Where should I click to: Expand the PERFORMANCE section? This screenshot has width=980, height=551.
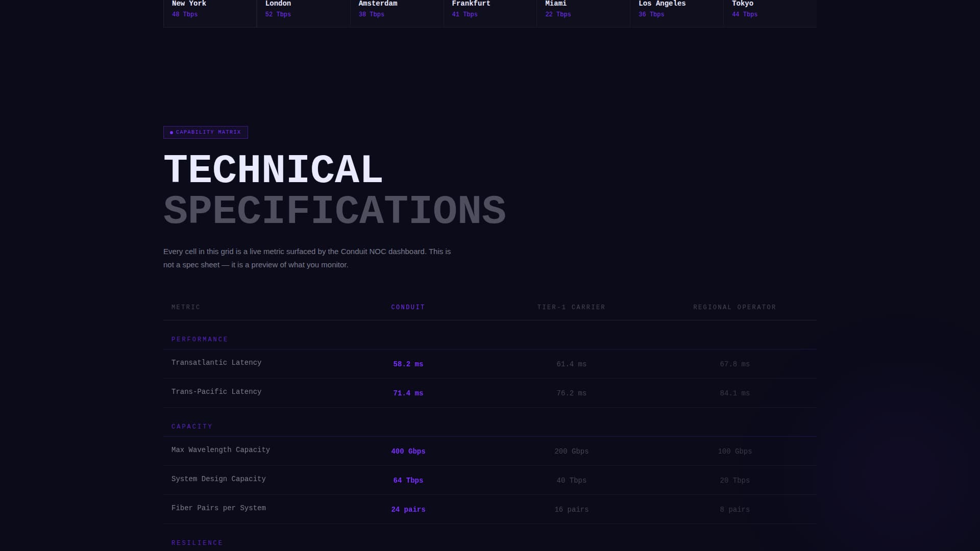coord(200,339)
